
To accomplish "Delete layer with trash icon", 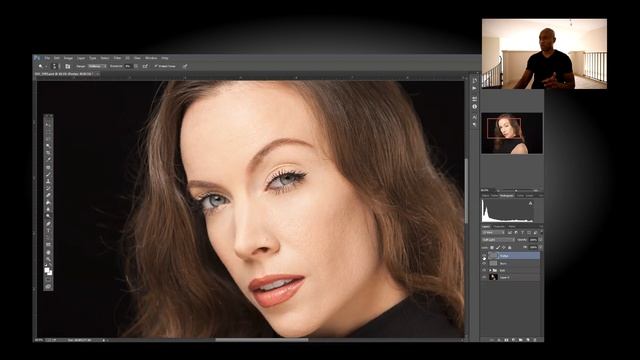I will tap(535, 340).
